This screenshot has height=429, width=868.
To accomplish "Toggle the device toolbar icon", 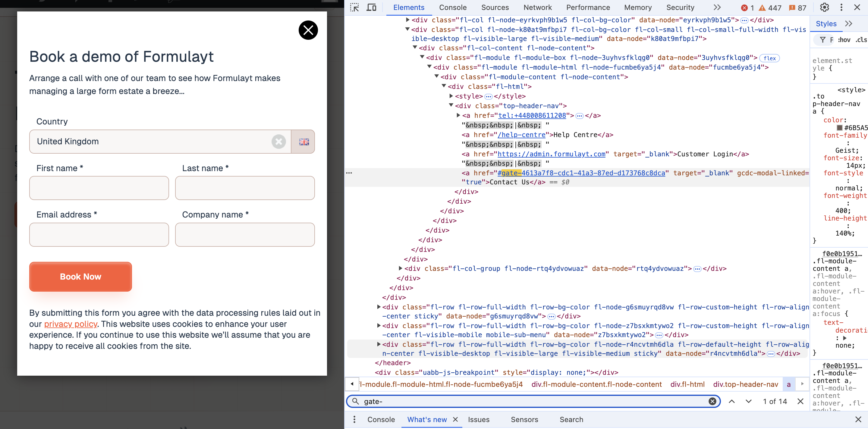I will pos(371,8).
